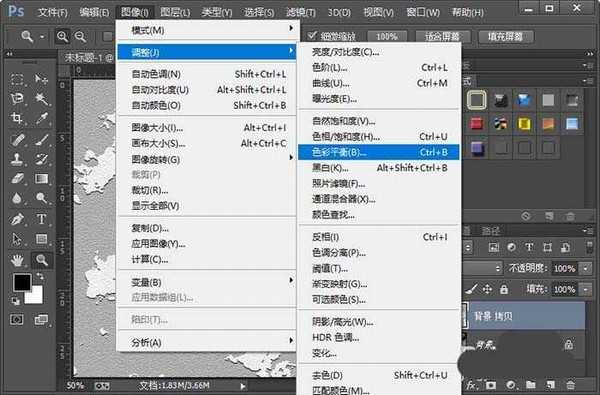Open the fill 100% dropdown arrow
This screenshot has width=600, height=395.
(586, 289)
